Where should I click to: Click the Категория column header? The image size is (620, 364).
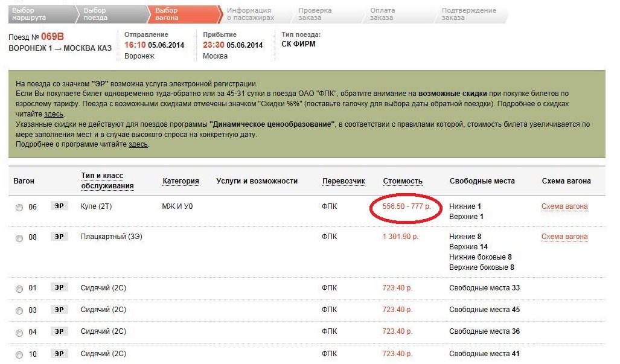[181, 181]
